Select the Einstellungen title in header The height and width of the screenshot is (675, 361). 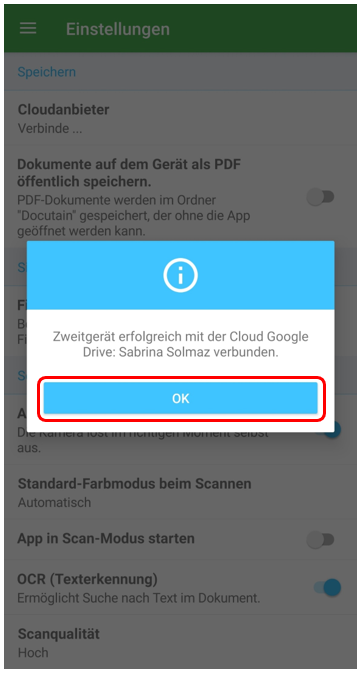118,29
